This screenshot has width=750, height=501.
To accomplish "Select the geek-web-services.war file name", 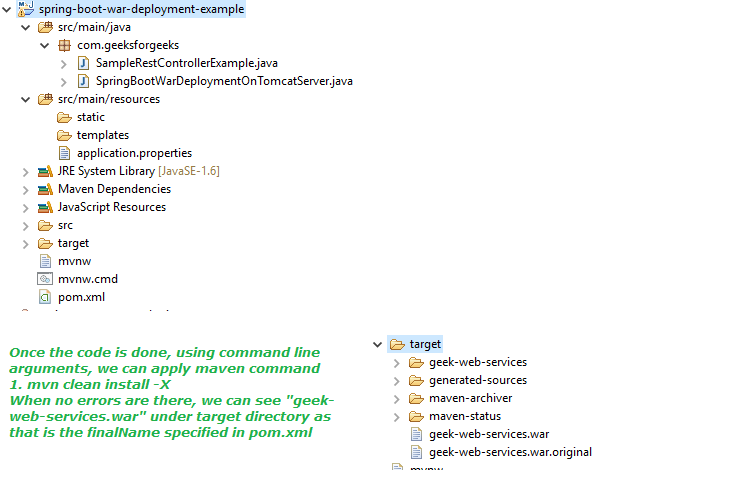I will point(489,434).
